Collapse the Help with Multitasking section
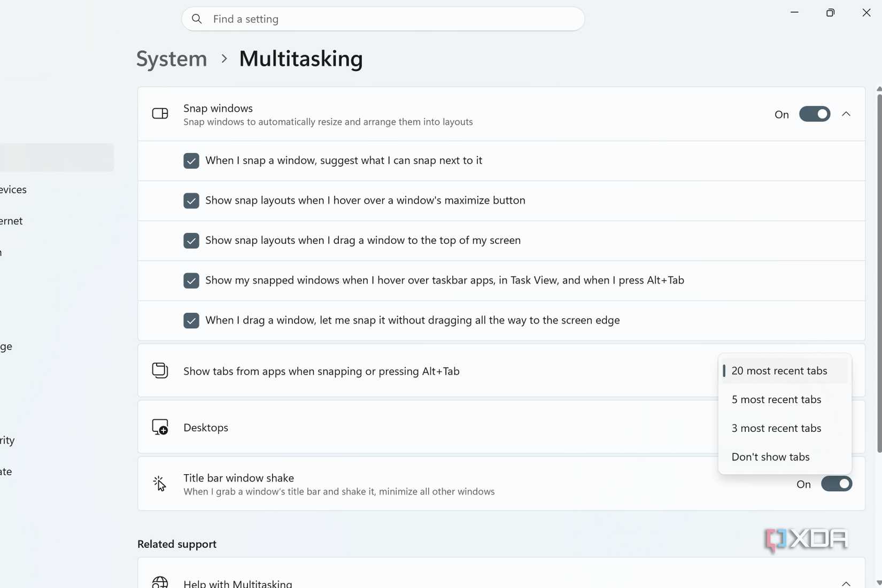This screenshot has height=588, width=882. 846,583
